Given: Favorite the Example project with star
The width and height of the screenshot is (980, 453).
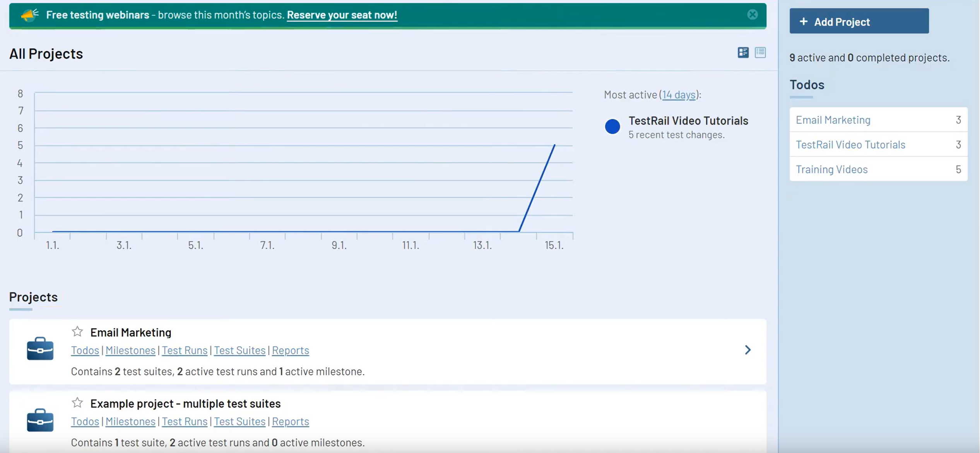Looking at the screenshot, I should 77,403.
